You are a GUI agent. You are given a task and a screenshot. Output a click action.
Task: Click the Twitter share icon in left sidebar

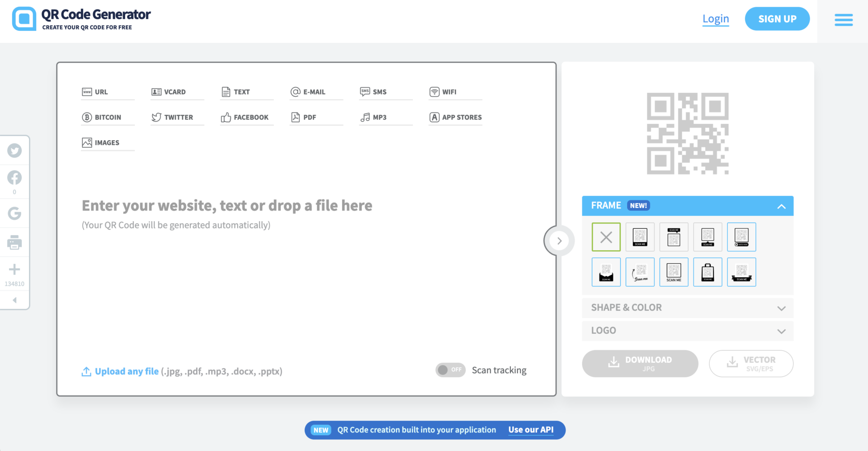click(x=14, y=151)
